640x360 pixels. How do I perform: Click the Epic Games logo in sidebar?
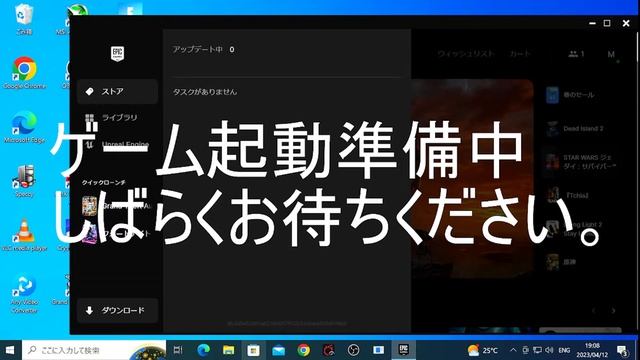coord(118,53)
